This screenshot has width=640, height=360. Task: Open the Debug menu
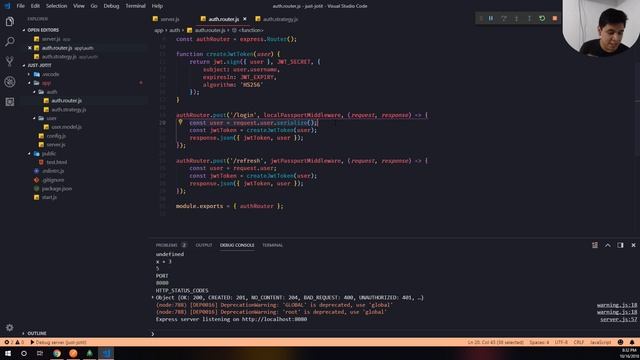(111, 6)
